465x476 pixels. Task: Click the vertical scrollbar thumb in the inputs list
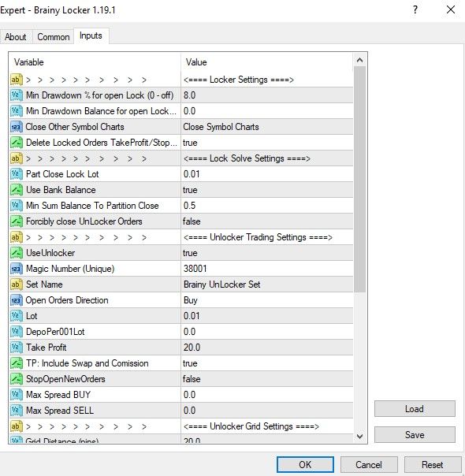pos(359,179)
